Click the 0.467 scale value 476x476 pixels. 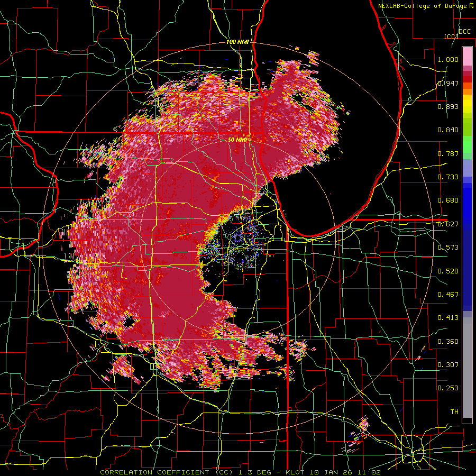pos(448,294)
